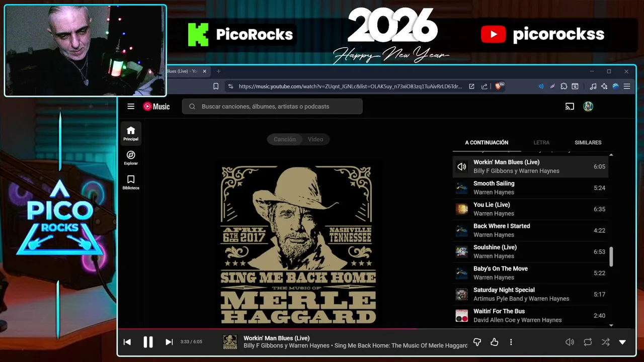Play Back Where I Started in queue

pyautogui.click(x=530, y=230)
